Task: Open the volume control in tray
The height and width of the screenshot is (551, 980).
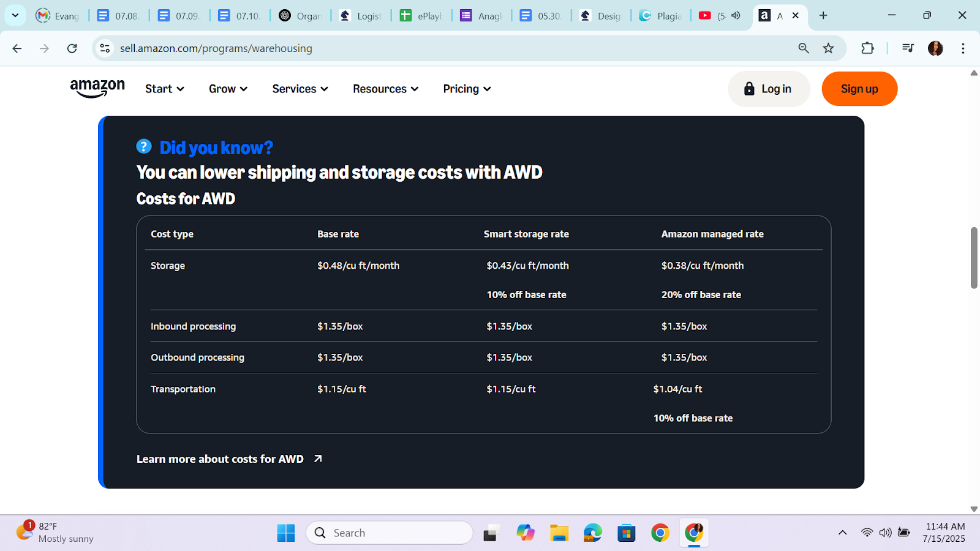Action: 885,533
